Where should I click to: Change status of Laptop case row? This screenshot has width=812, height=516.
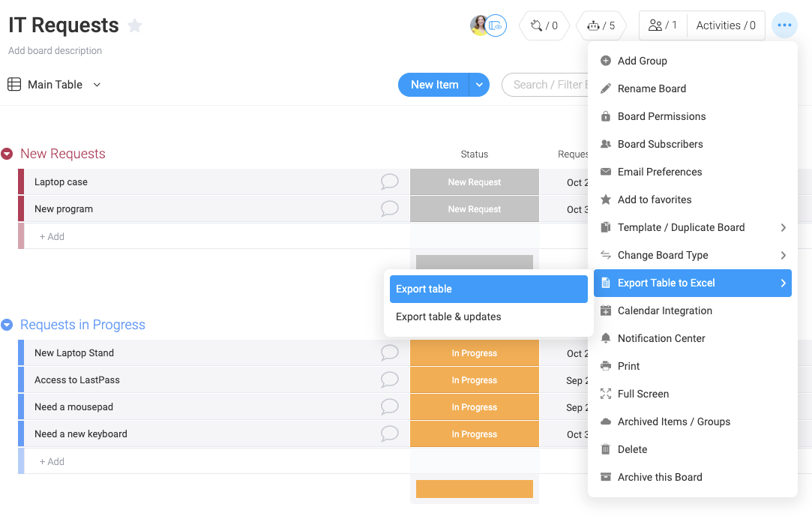coord(475,181)
